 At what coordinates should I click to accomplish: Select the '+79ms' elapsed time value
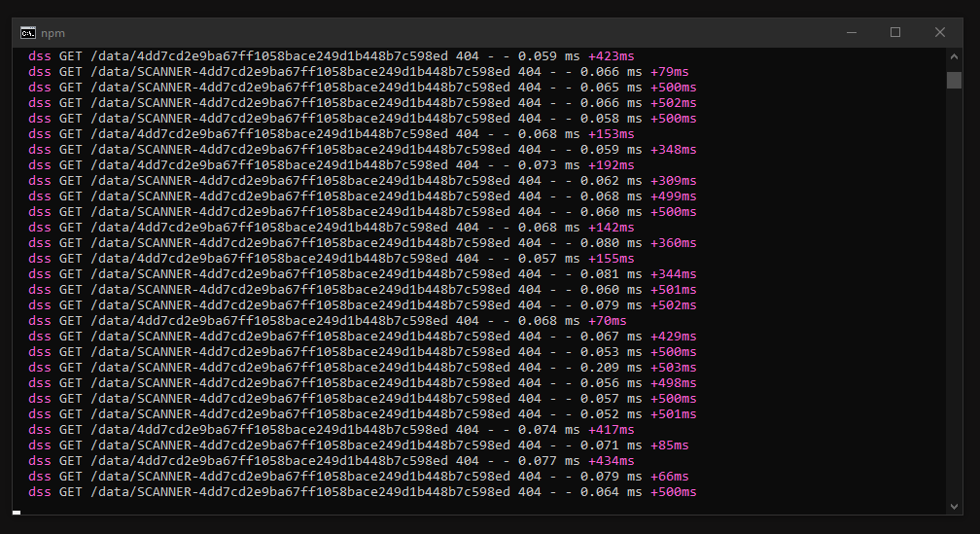[x=669, y=72]
